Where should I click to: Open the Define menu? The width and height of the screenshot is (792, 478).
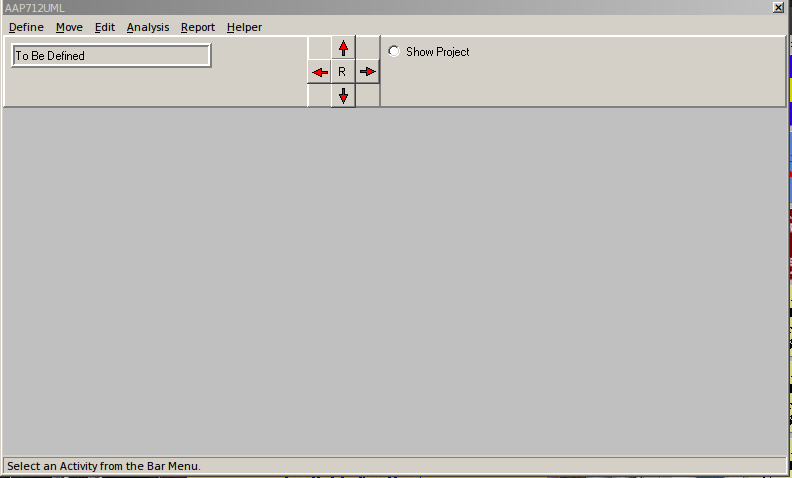(x=26, y=27)
